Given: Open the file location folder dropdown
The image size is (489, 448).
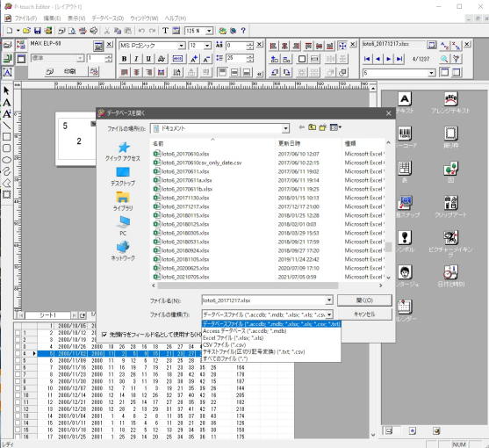Looking at the screenshot, I should coord(285,128).
